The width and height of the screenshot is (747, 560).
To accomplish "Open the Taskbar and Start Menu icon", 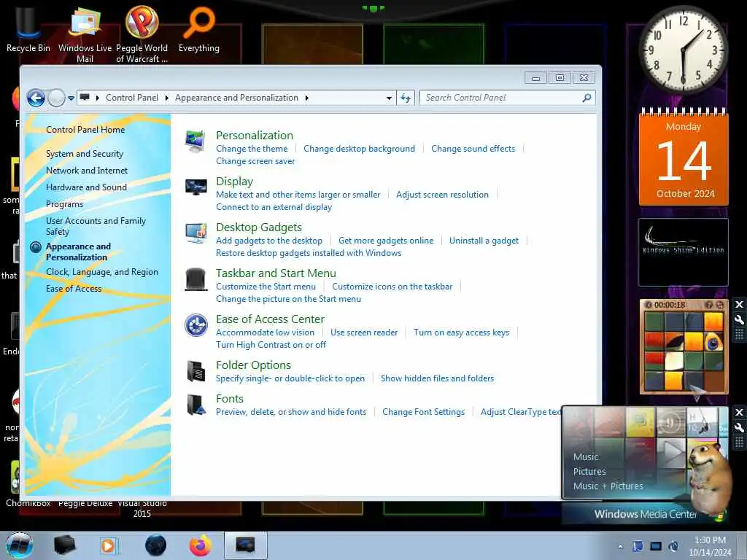I will pyautogui.click(x=196, y=279).
